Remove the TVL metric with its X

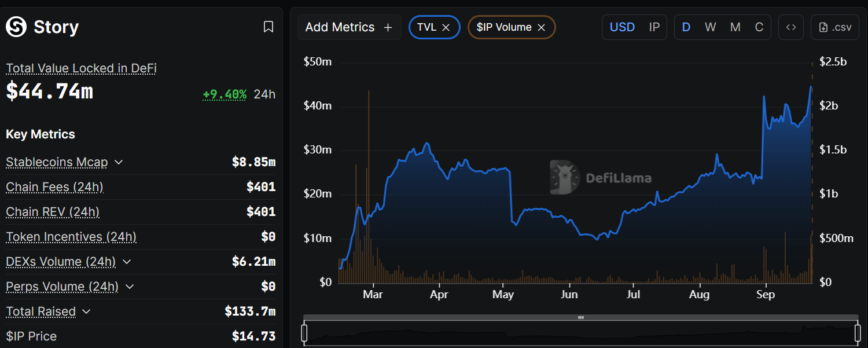446,27
